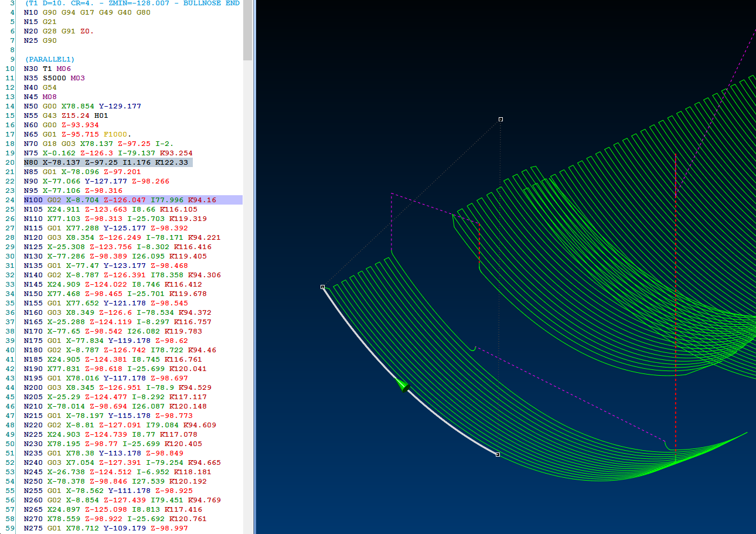The width and height of the screenshot is (756, 534).
Task: Select the square start marker on the white path
Action: (x=322, y=287)
